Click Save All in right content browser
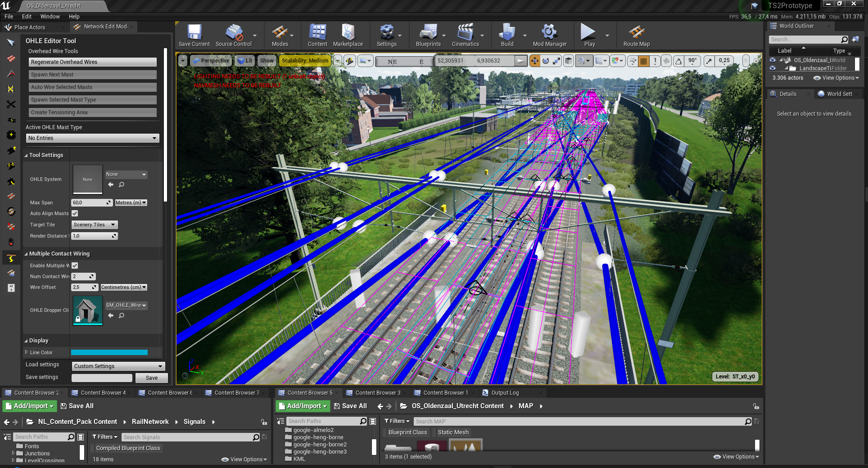868x468 pixels. 350,406
